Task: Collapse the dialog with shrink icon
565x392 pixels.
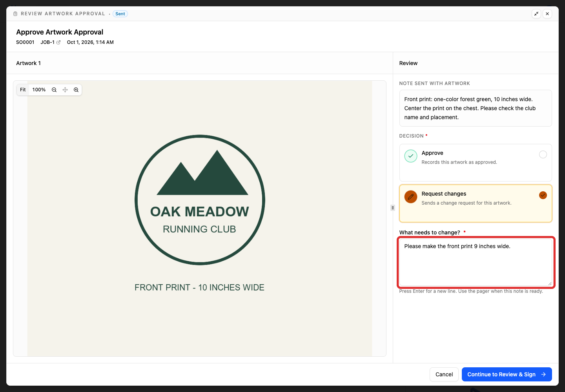Action: tap(536, 14)
